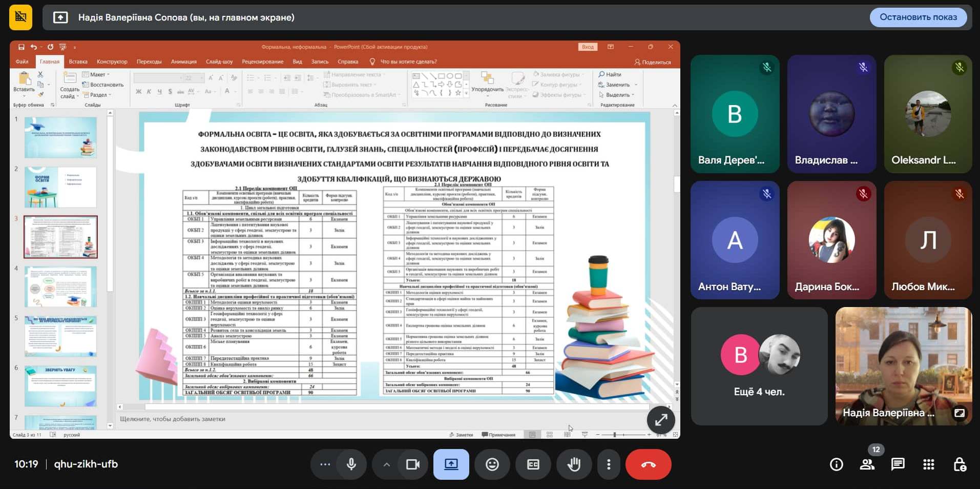This screenshot has width=980, height=489.
Task: Open the chat messages panel
Action: coord(898,464)
